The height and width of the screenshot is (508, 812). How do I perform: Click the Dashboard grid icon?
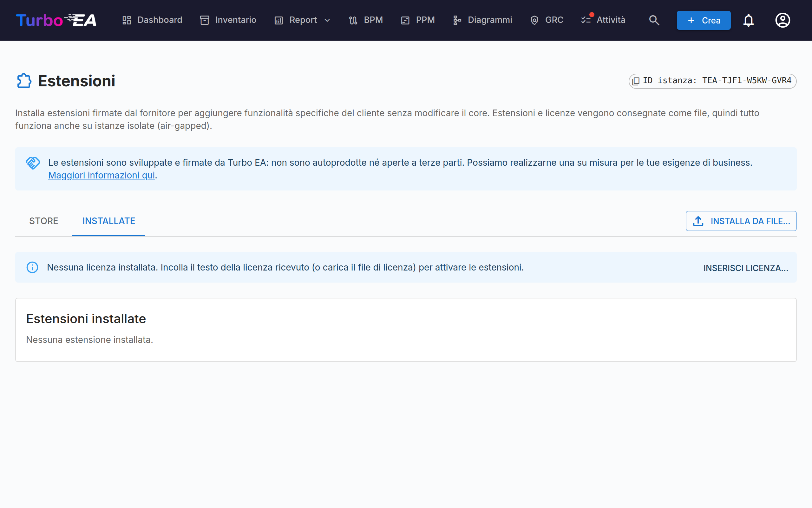(127, 21)
